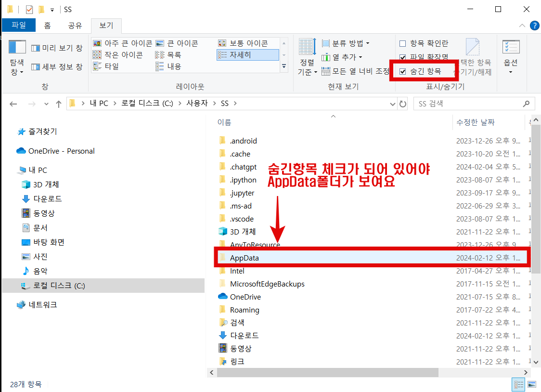Open the 파일 menu
The width and height of the screenshot is (541, 392).
(x=18, y=26)
